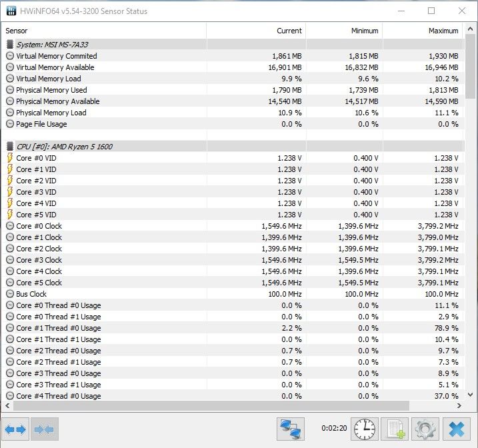Select the Physical Memory Available row
This screenshot has height=448, width=478.
[233, 101]
